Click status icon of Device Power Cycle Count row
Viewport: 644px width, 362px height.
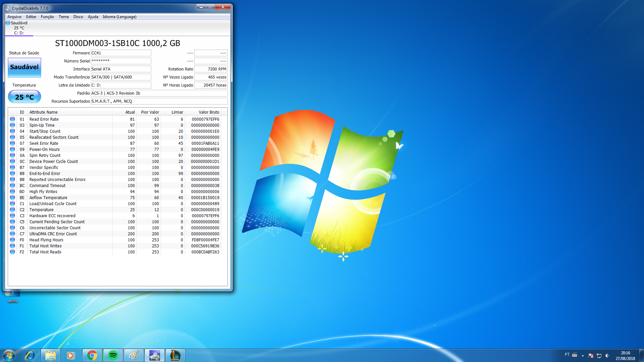pyautogui.click(x=12, y=161)
